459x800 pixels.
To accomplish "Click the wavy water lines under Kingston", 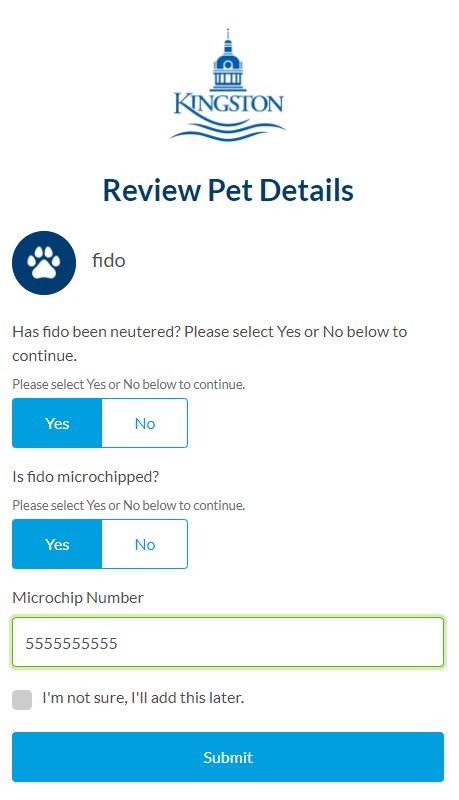I will tap(228, 129).
